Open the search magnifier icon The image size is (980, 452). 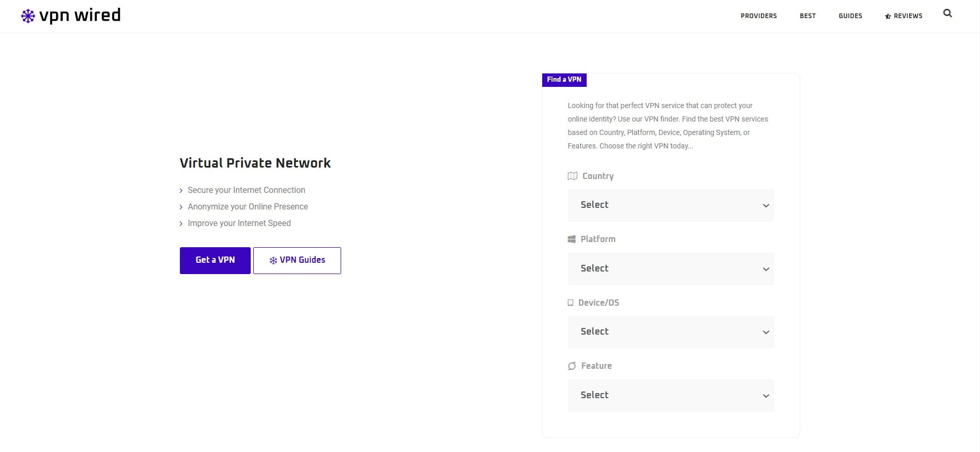coord(947,13)
